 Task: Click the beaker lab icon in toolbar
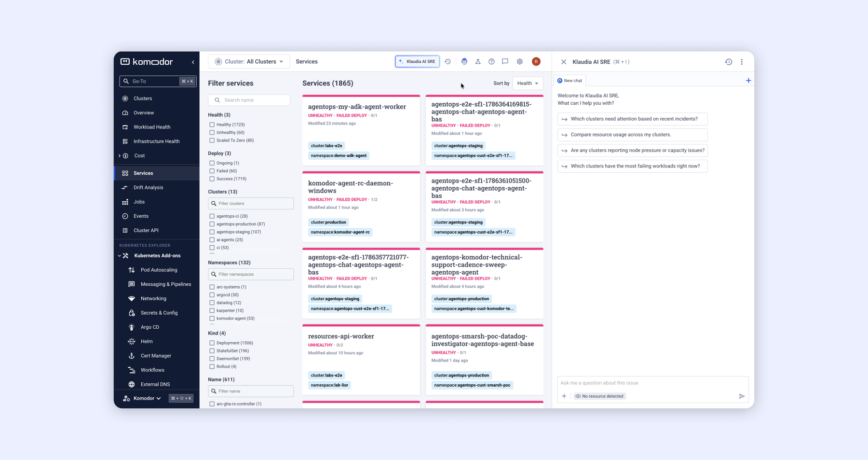(478, 62)
